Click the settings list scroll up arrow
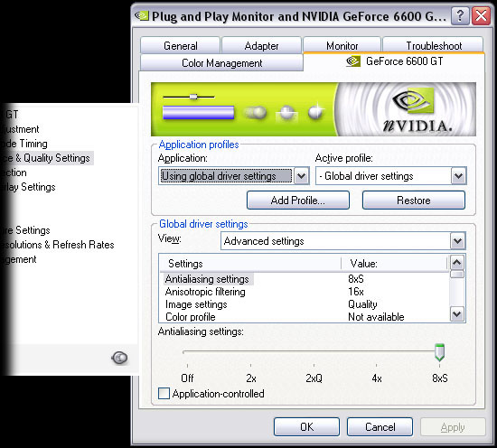The image size is (497, 448). [456, 262]
